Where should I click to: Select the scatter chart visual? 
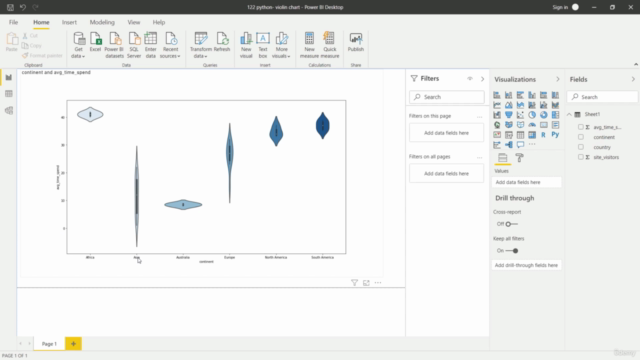click(x=520, y=115)
